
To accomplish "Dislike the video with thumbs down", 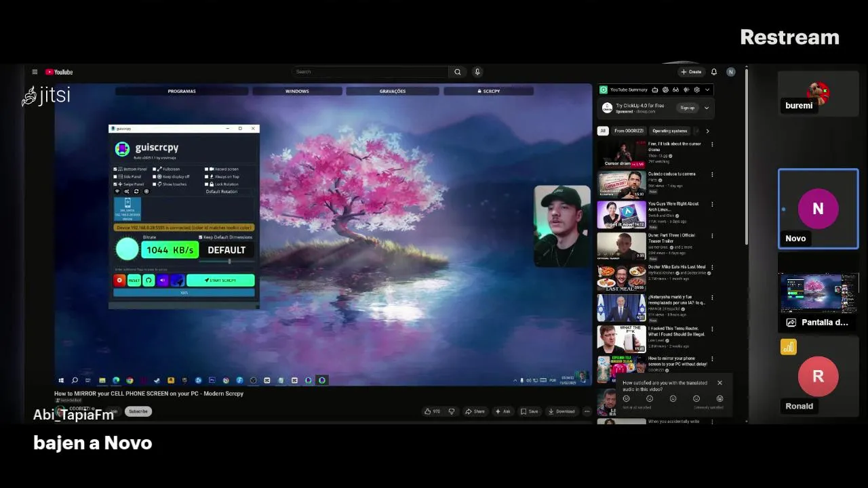I will 452,411.
